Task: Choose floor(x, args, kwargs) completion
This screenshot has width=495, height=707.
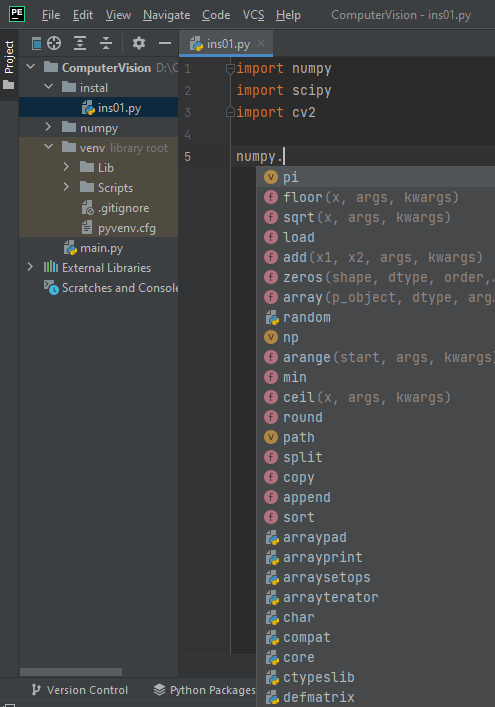Action: coord(376,197)
